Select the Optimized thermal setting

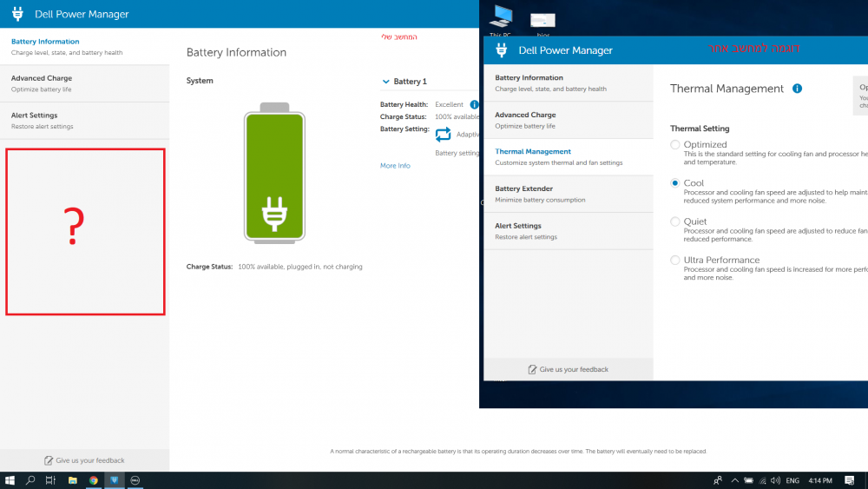tap(674, 144)
